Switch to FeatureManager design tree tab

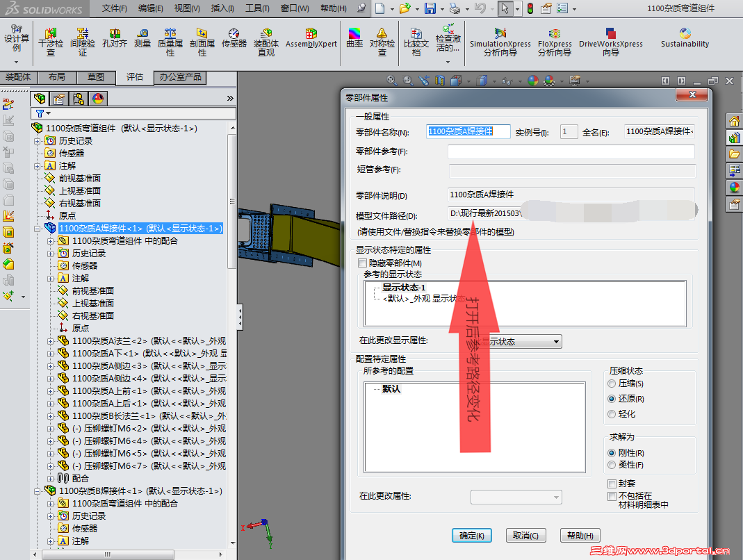[x=40, y=98]
